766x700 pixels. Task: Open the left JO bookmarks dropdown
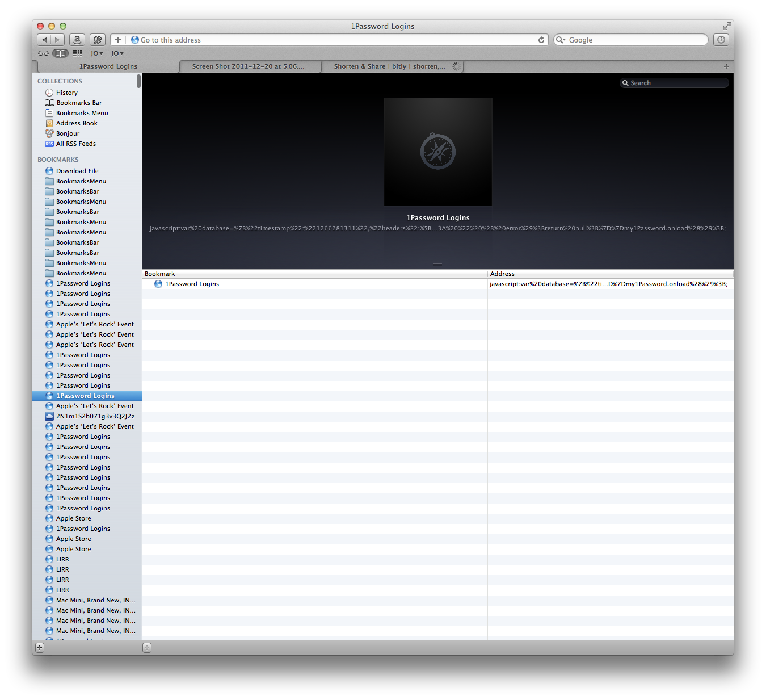pos(97,53)
